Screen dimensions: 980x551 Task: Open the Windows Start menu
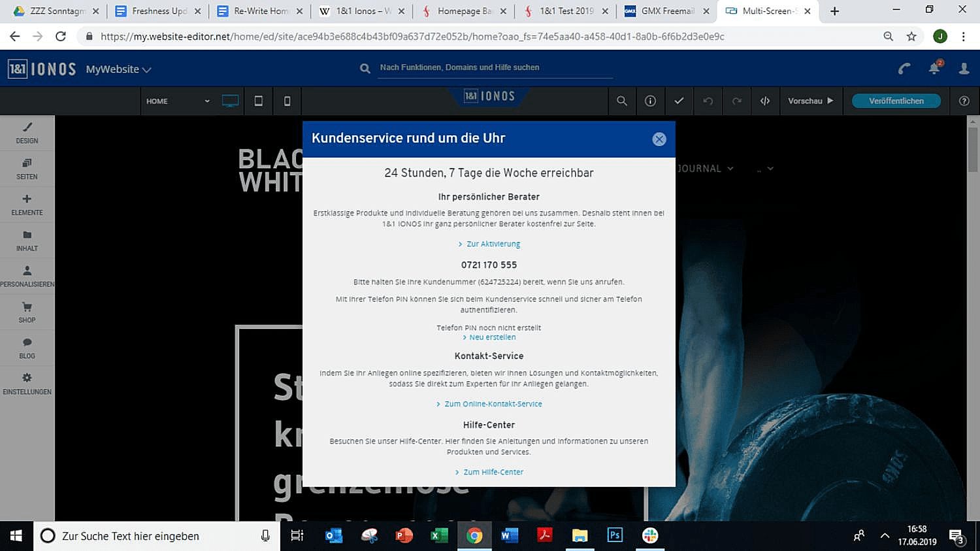point(16,536)
